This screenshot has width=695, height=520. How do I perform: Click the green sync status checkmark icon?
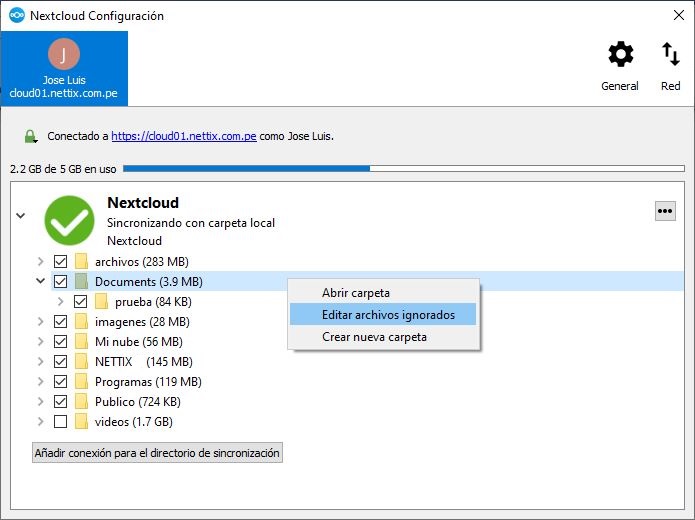click(69, 220)
